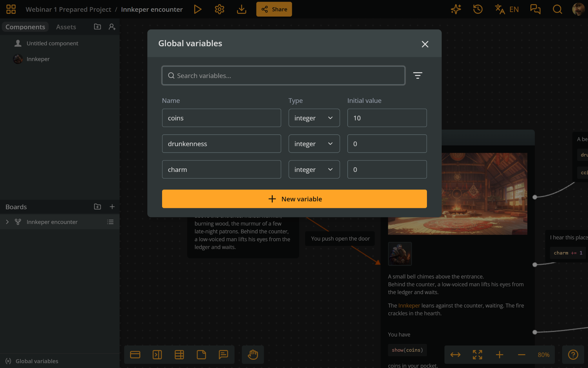The image size is (588, 368).
Task: Edit the coins variable name
Action: 221,118
